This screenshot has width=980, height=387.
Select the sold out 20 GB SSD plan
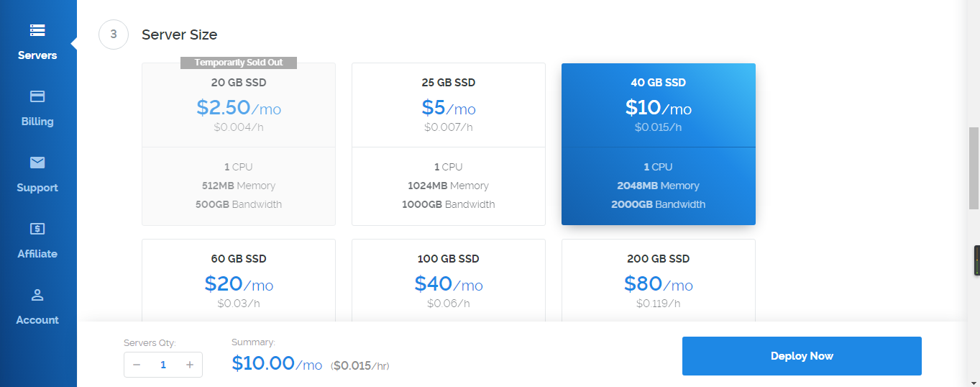(239, 144)
